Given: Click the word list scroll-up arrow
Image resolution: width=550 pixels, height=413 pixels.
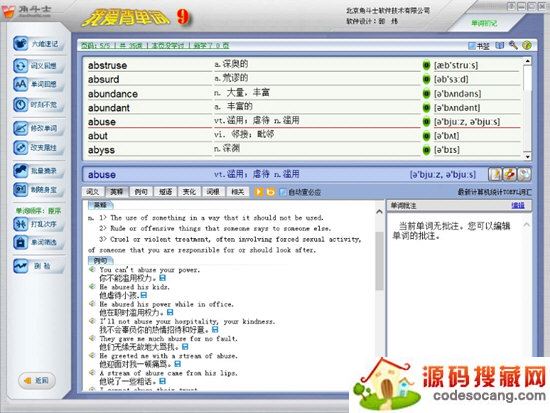Looking at the screenshot, I should coord(527,61).
